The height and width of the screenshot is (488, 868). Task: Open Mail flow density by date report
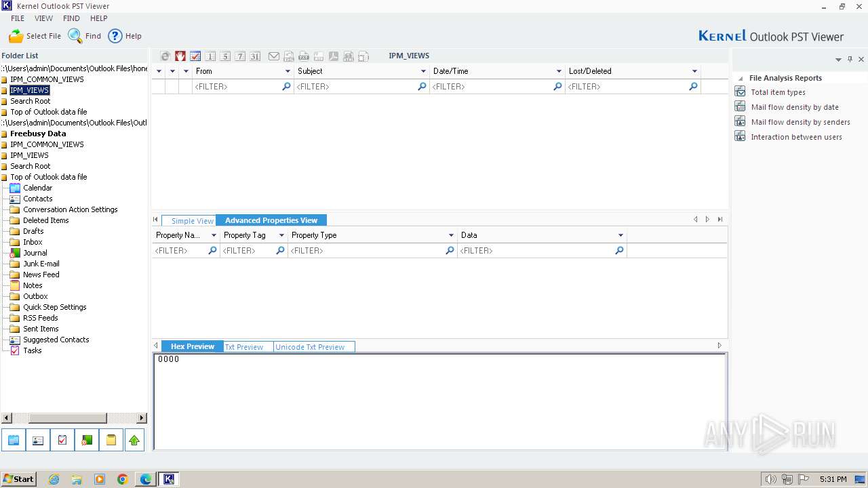[x=795, y=107]
